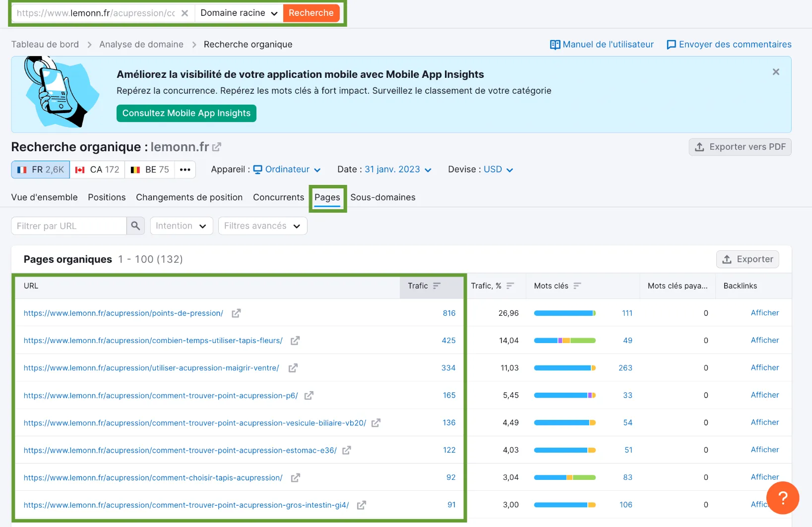Sort by Mots clés column icon
The width and height of the screenshot is (812, 527).
click(577, 286)
